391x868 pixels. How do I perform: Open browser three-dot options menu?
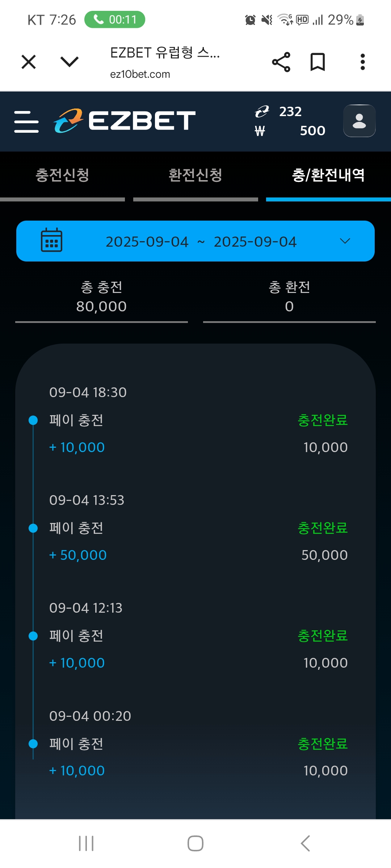[x=362, y=62]
